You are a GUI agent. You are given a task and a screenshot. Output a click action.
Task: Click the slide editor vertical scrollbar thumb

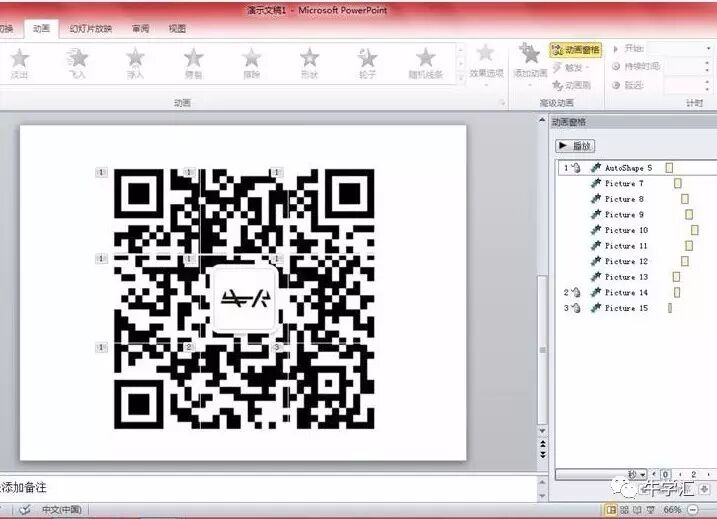pos(542,350)
